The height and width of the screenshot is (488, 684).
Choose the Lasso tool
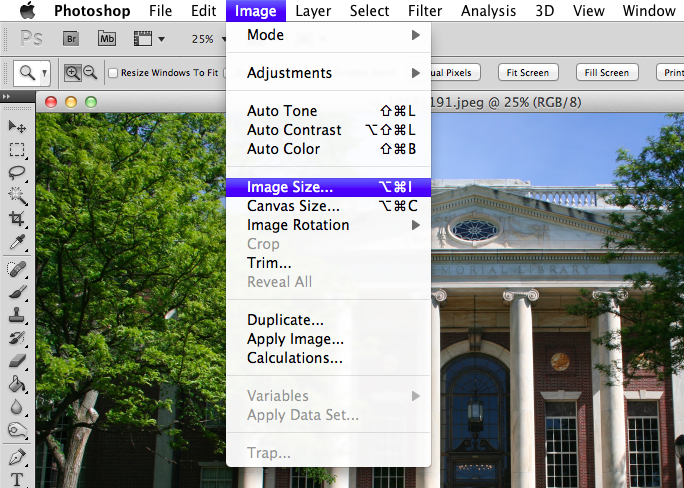coord(17,172)
